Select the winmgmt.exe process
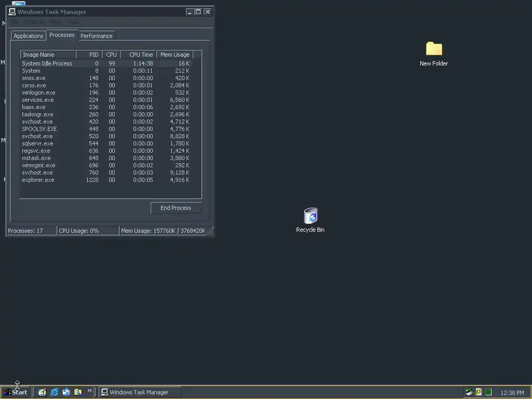The height and width of the screenshot is (399, 532). (106, 166)
